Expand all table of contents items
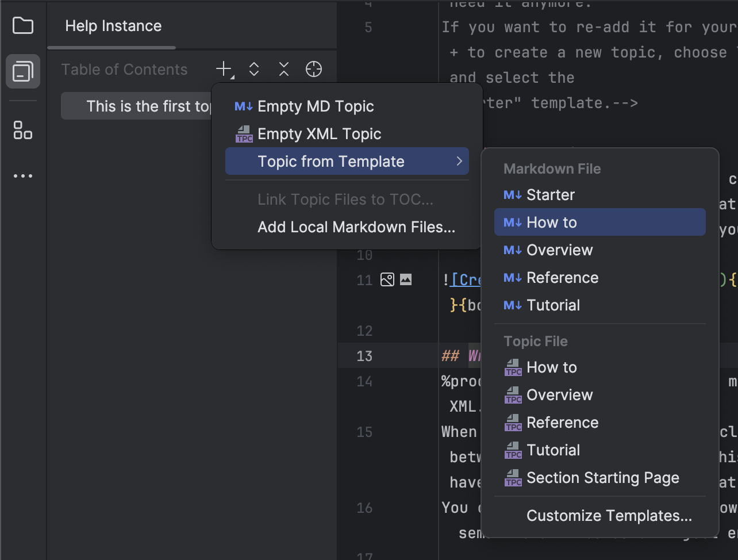Screen dimensions: 738x560 [x=254, y=70]
